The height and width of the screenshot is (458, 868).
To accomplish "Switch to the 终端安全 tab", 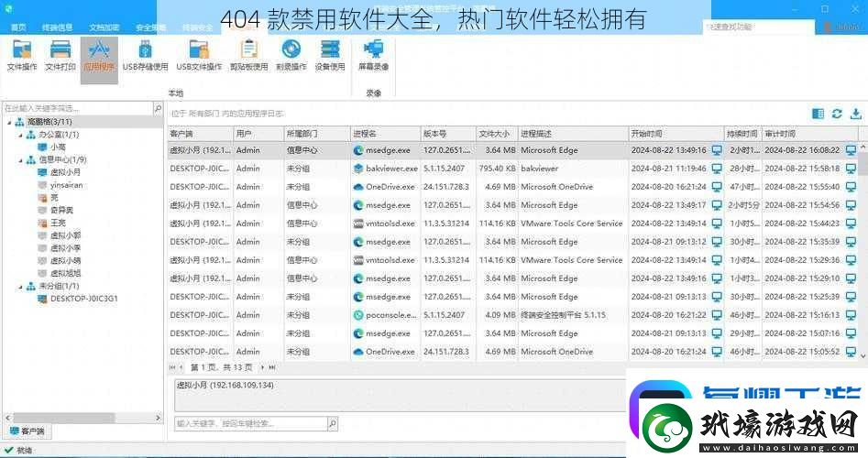I will 198,27.
